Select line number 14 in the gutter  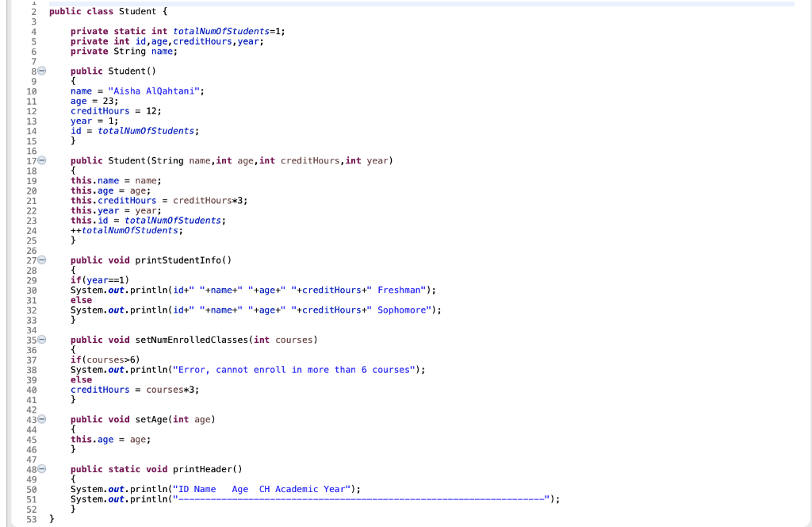pyautogui.click(x=32, y=130)
